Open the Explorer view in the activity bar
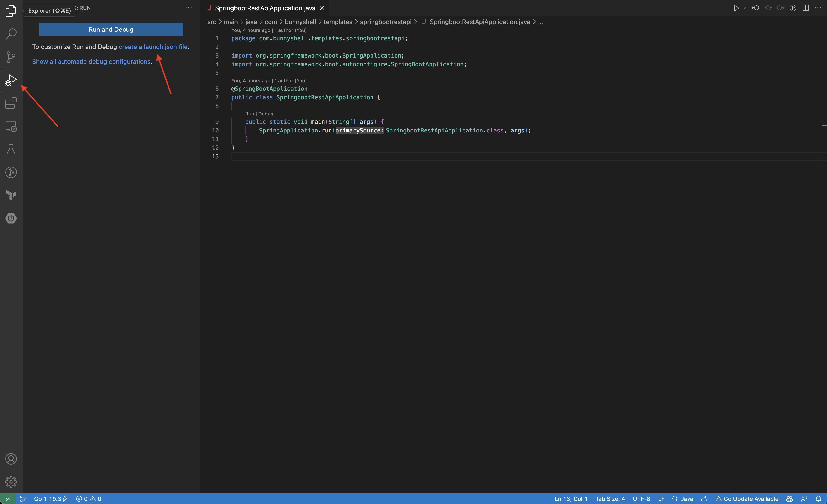827x504 pixels. click(11, 11)
